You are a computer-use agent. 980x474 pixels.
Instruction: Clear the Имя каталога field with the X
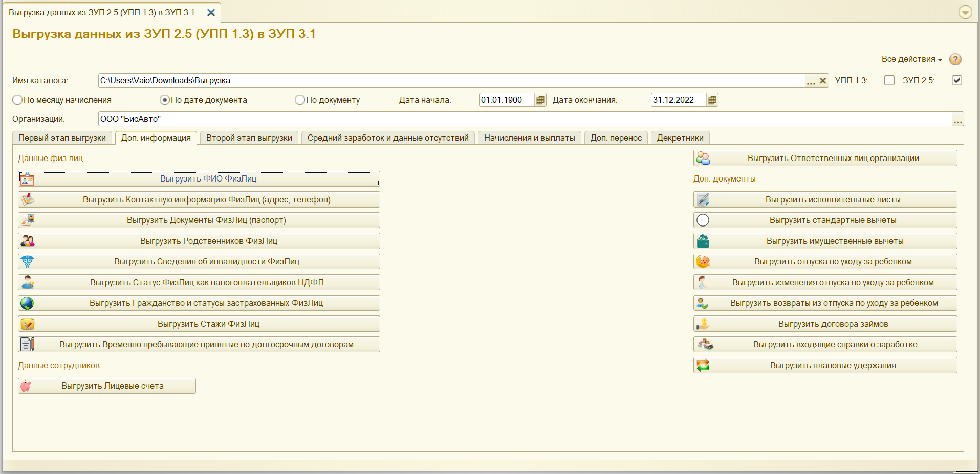click(823, 81)
